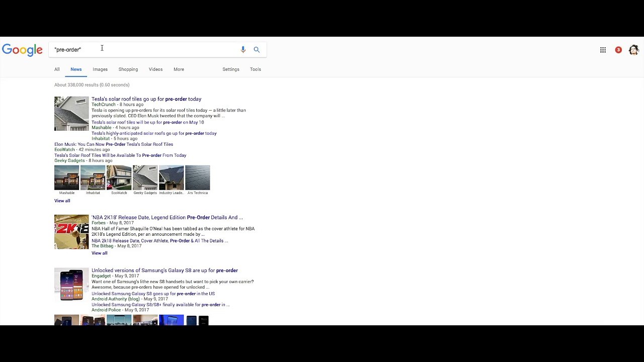
Task: Open The Bitbag NBA 2K18 Release Date link
Action: coord(160,241)
